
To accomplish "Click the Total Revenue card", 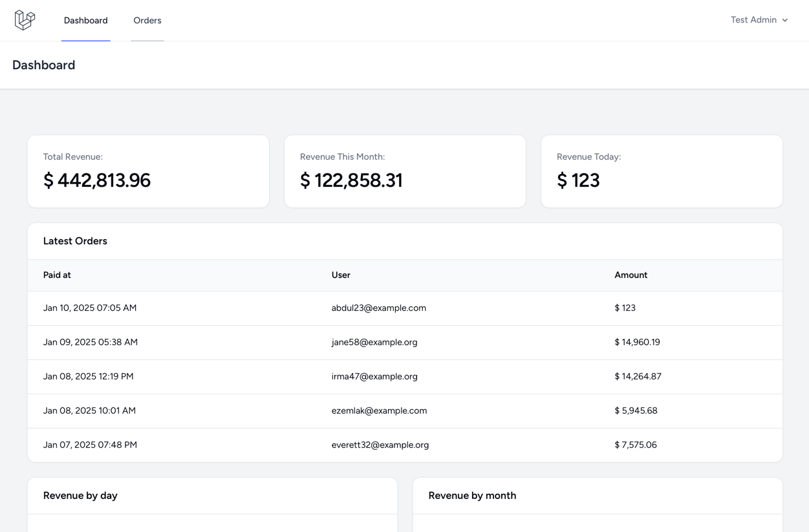I will tap(148, 171).
